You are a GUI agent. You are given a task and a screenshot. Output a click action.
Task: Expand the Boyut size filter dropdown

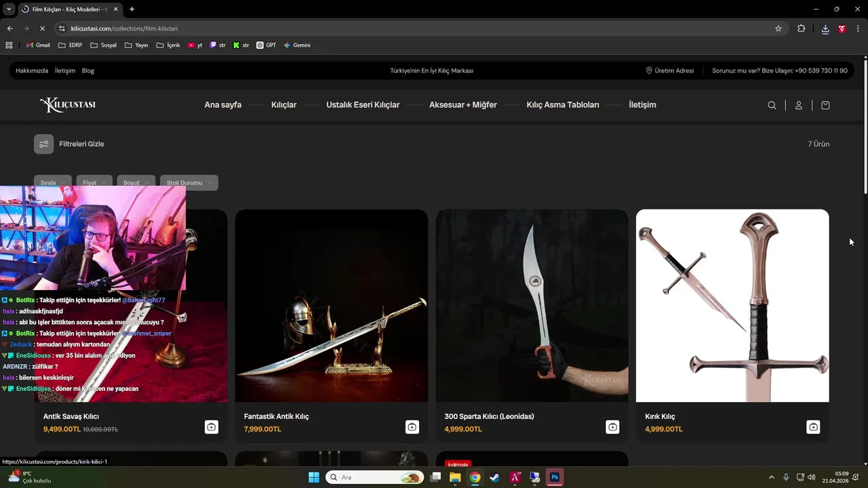pos(136,182)
